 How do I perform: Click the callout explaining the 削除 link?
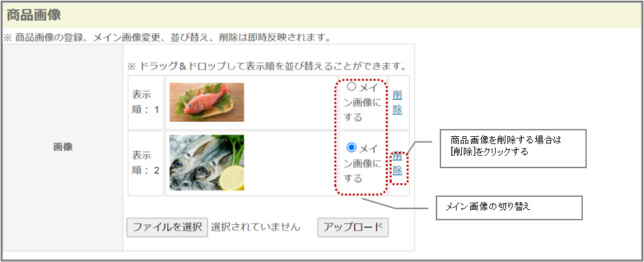click(x=513, y=149)
